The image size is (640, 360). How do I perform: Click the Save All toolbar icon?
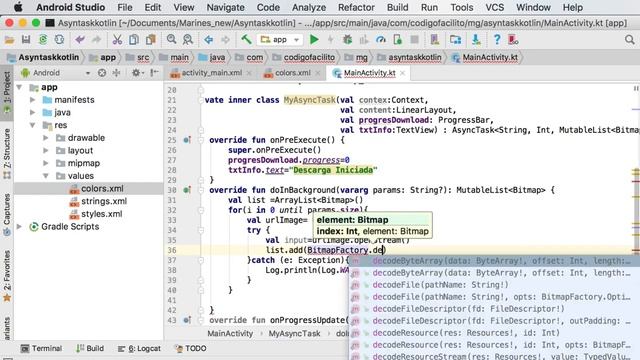(26, 40)
